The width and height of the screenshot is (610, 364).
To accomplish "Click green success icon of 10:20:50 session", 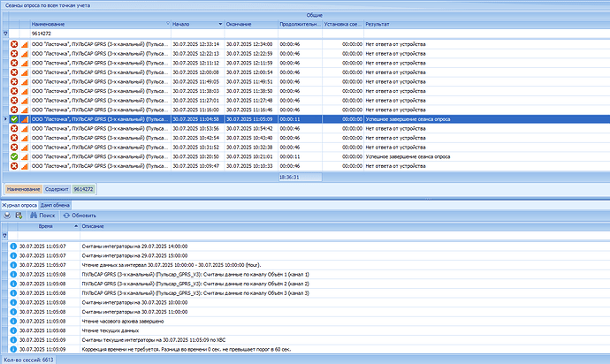I will click(14, 155).
